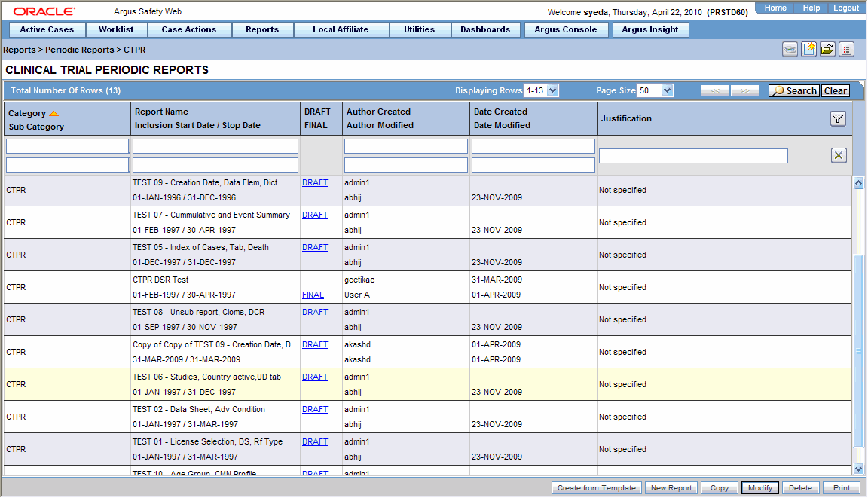Open the FINAL link for CTPR DSR Test
Screen dimensions: 868x498
[312, 295]
